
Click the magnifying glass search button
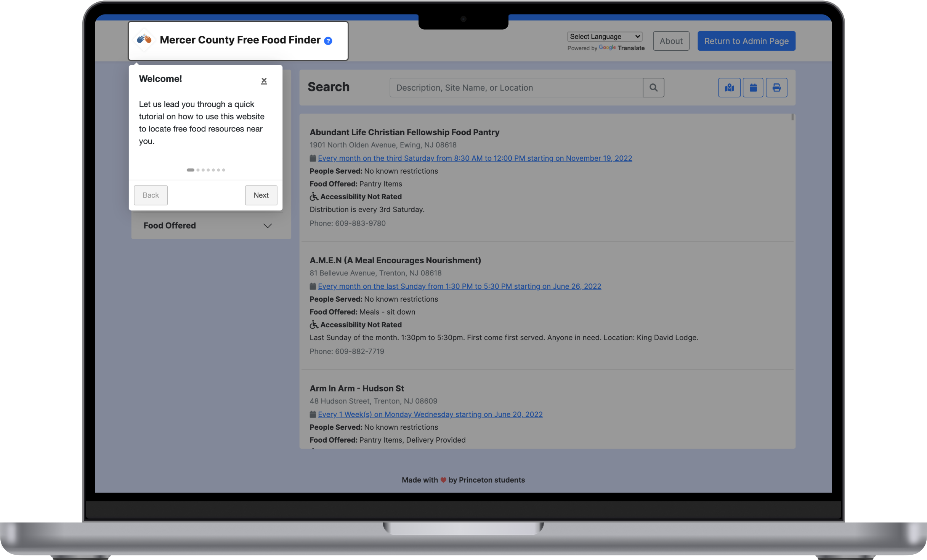click(x=653, y=88)
